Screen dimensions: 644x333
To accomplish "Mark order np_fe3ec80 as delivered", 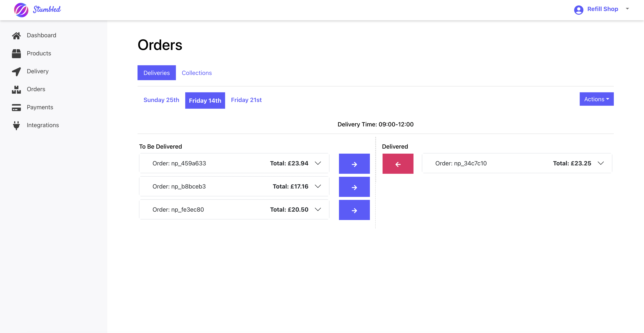I will [354, 210].
